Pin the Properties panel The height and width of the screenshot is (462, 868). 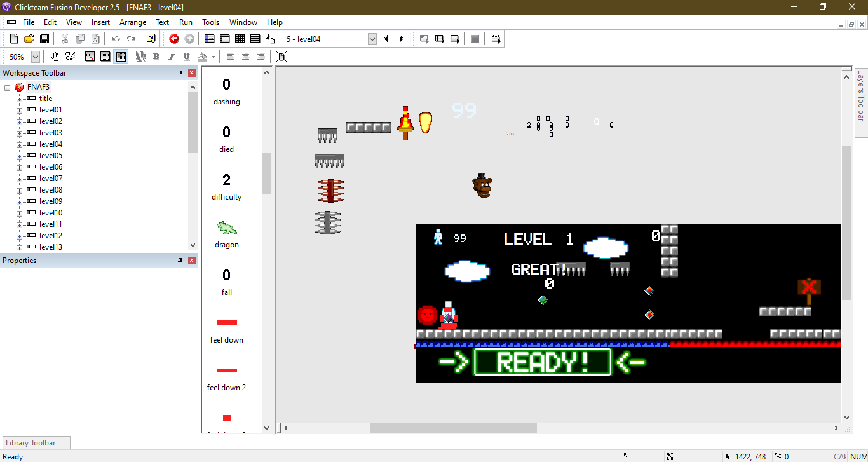point(180,261)
